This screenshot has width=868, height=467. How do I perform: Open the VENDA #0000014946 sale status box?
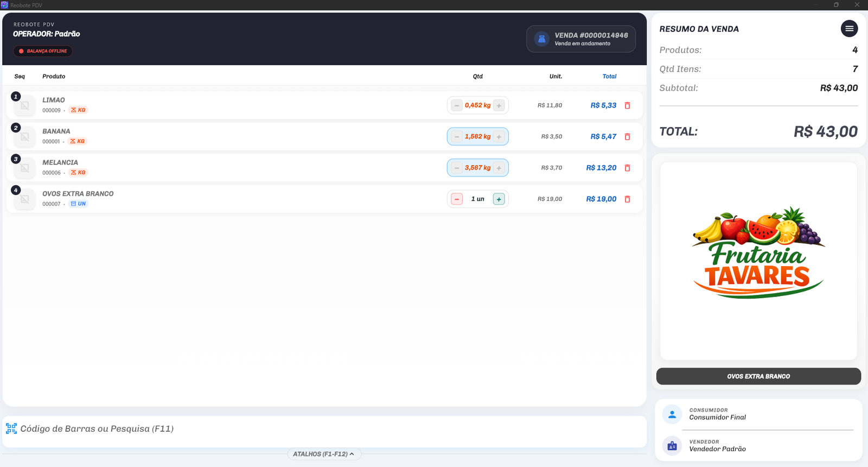(x=581, y=39)
